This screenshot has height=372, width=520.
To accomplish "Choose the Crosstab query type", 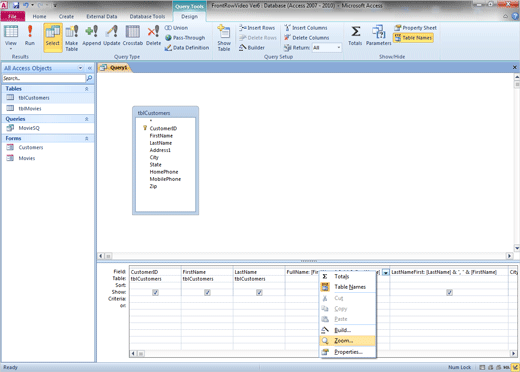I will tap(133, 36).
